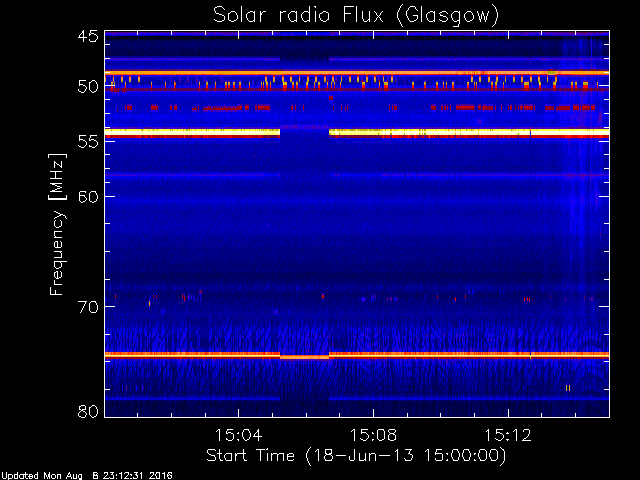Click the 15:04 time tick label

point(238,435)
